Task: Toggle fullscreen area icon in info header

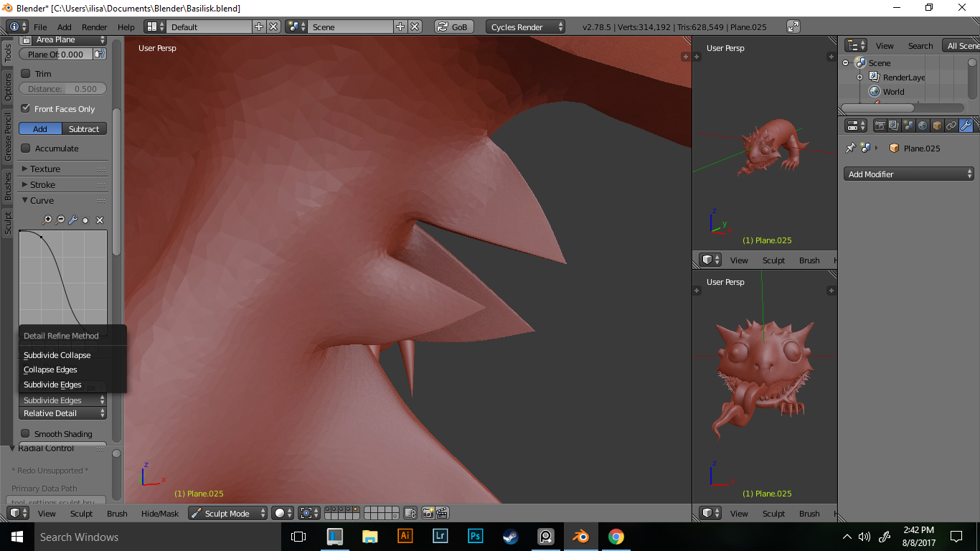Action: click(793, 27)
